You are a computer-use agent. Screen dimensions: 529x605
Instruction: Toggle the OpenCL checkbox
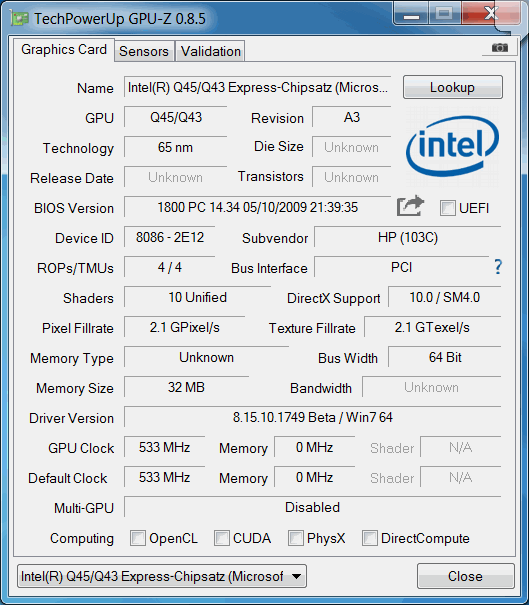click(x=138, y=538)
